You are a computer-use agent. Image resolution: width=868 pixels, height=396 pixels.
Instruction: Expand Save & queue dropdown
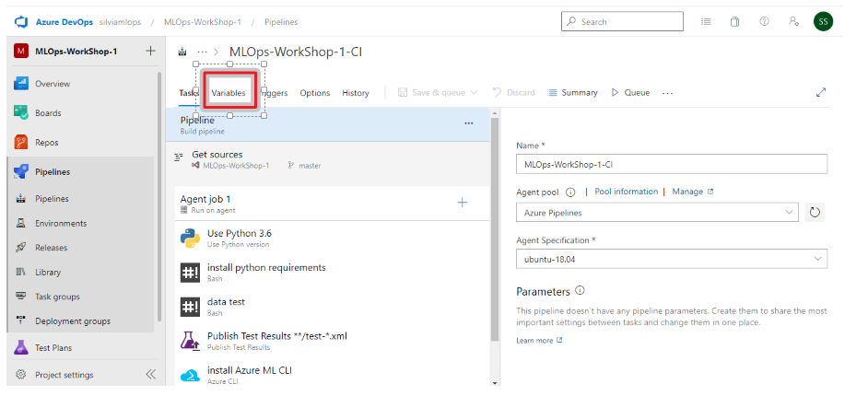click(x=474, y=92)
